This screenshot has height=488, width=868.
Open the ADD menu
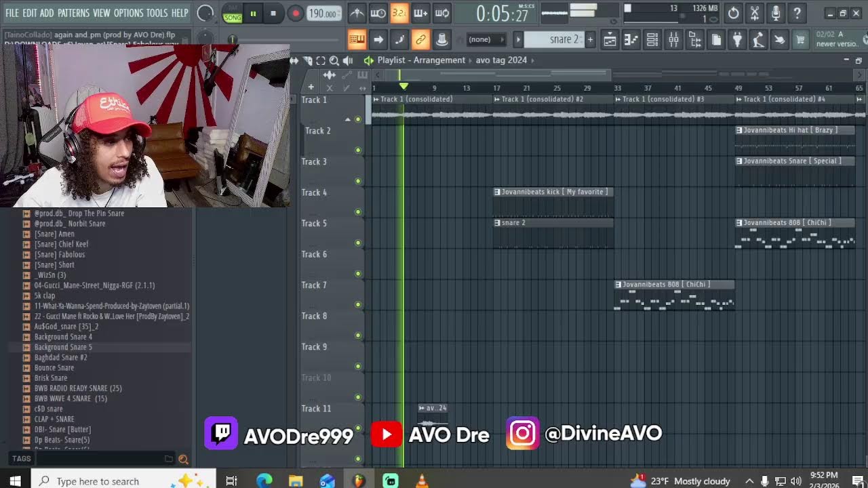pos(47,13)
